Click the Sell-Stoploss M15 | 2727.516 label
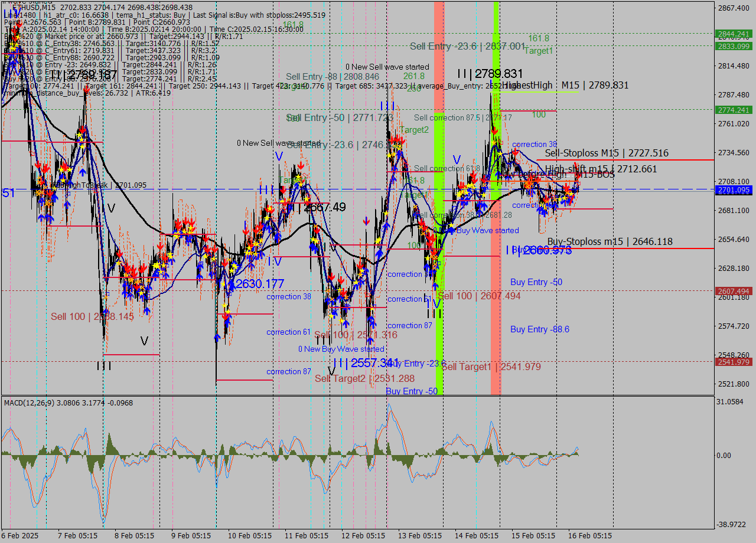 coord(607,153)
